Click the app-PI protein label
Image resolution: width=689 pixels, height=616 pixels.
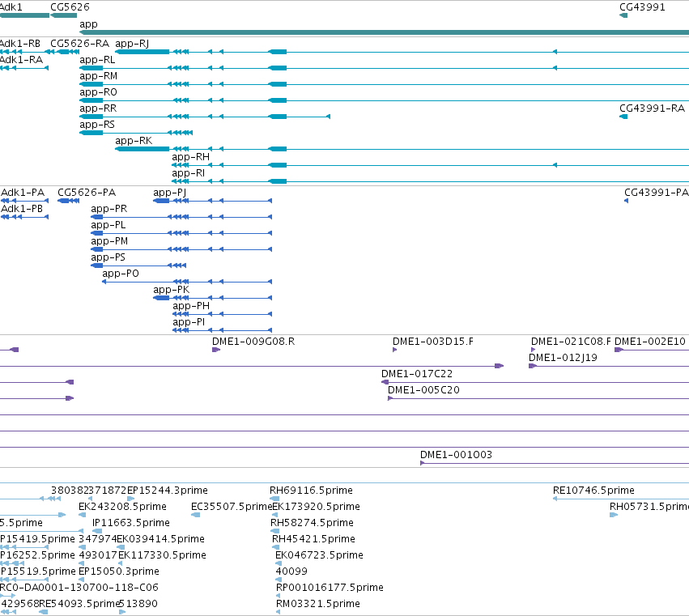pyautogui.click(x=189, y=322)
